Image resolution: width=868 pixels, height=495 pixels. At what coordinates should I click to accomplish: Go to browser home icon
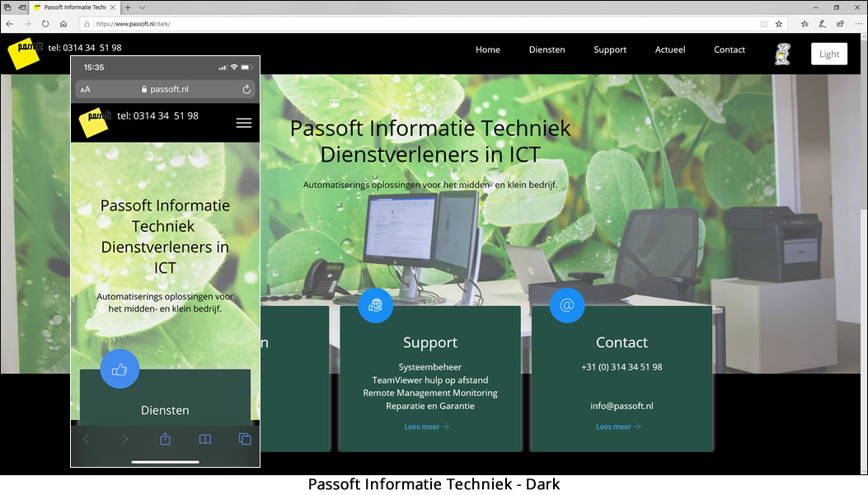(63, 24)
